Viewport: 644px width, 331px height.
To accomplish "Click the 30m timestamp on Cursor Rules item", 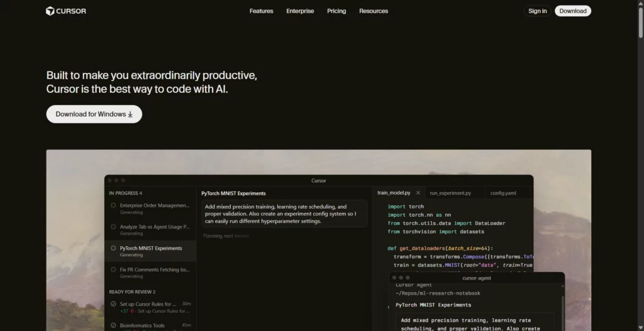I will [x=186, y=304].
